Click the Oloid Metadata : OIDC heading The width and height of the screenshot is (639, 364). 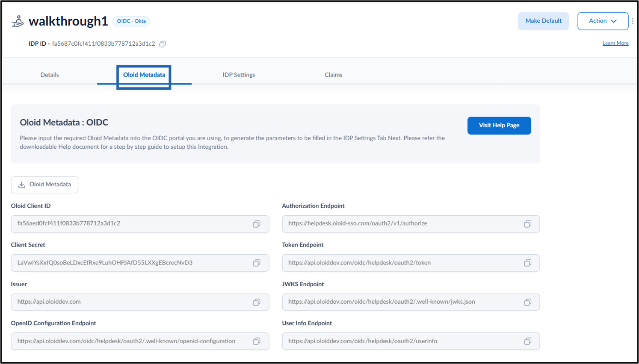[64, 123]
